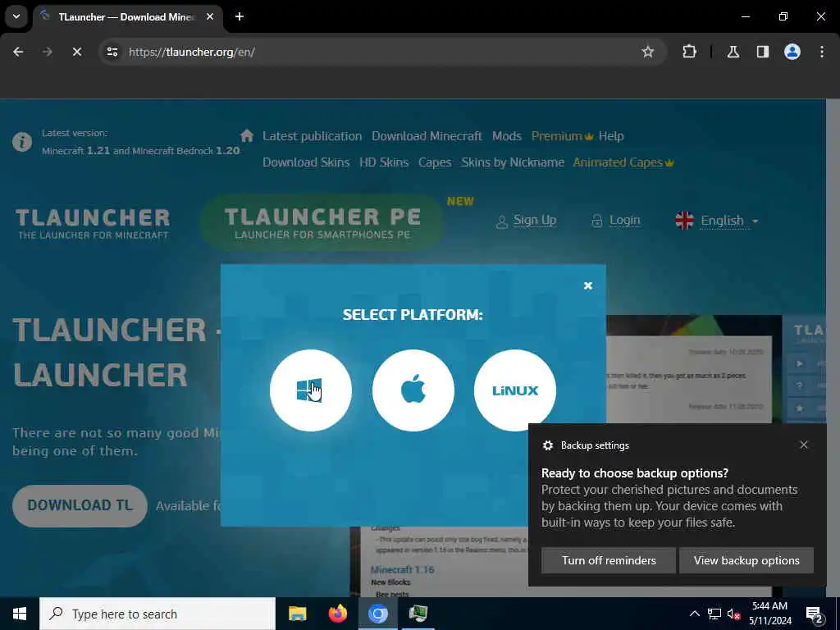
Task: Open the browser side panel icon
Action: (x=763, y=52)
